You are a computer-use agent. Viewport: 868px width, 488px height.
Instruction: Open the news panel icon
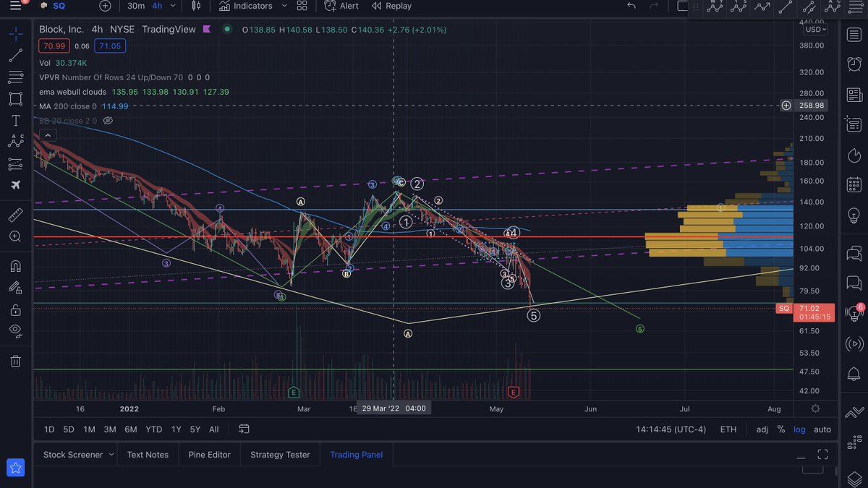point(854,95)
